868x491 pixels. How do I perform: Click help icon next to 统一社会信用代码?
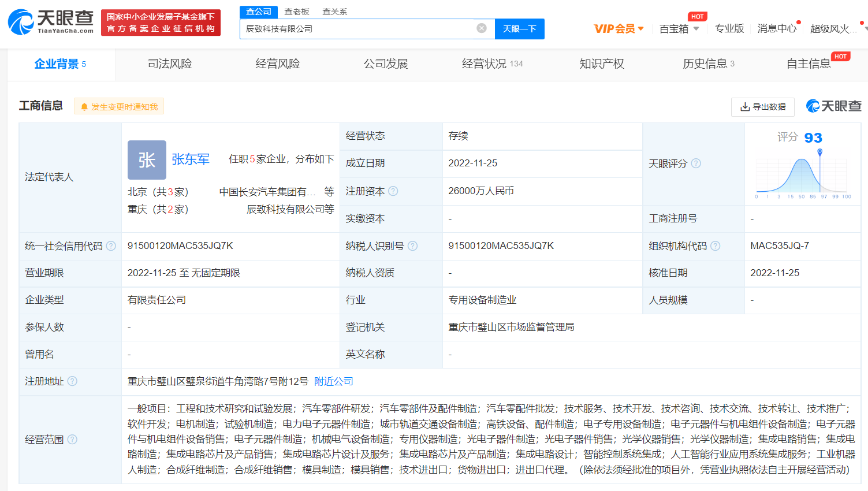pyautogui.click(x=111, y=246)
